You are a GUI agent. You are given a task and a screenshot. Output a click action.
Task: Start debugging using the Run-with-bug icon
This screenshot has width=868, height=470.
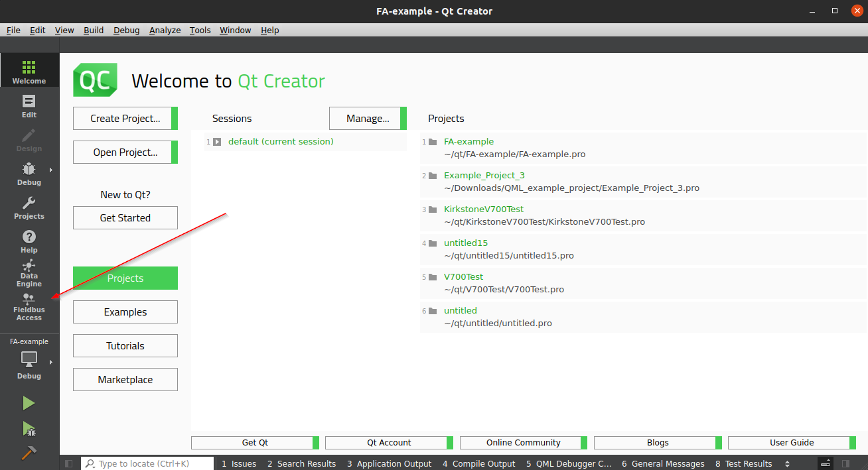pos(29,429)
